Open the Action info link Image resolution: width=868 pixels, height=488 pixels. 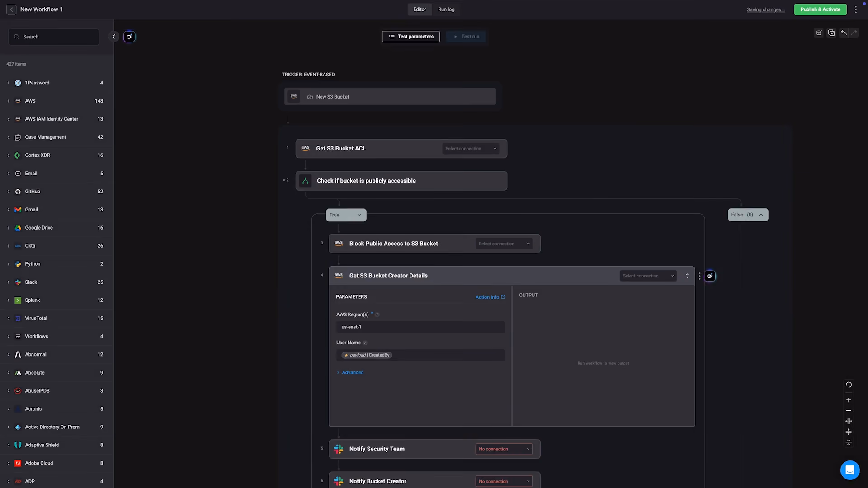pyautogui.click(x=490, y=297)
